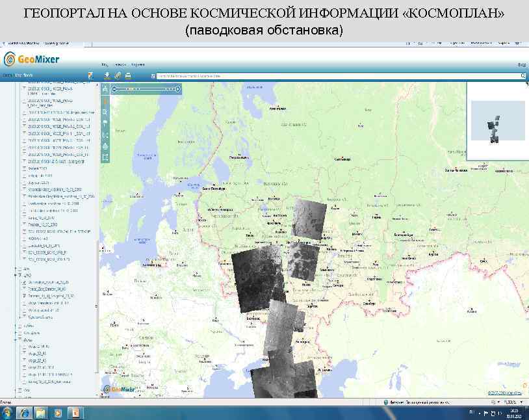
Task: Click the Вход login link
Action: coord(522,64)
